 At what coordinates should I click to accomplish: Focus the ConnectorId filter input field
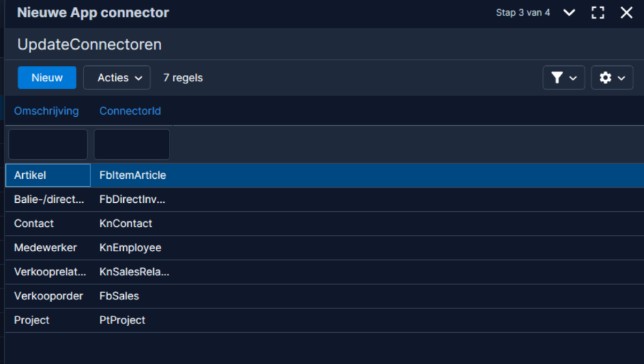pos(132,144)
